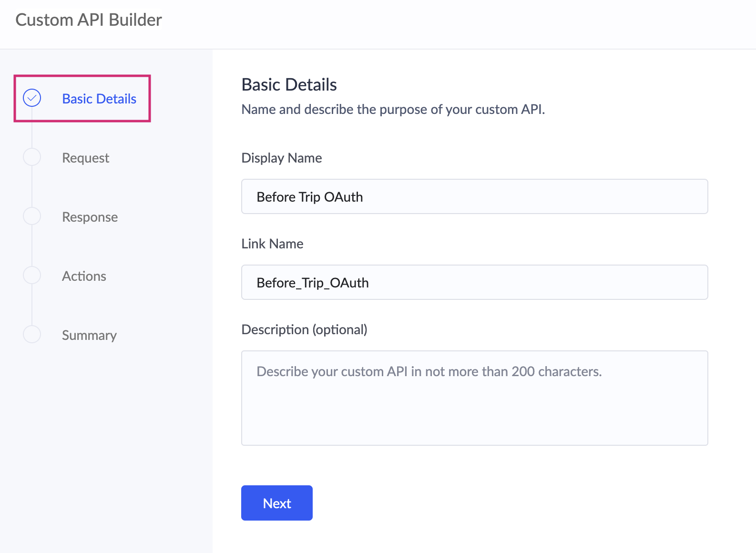The image size is (756, 553).
Task: Go to the Request step
Action: 86,158
